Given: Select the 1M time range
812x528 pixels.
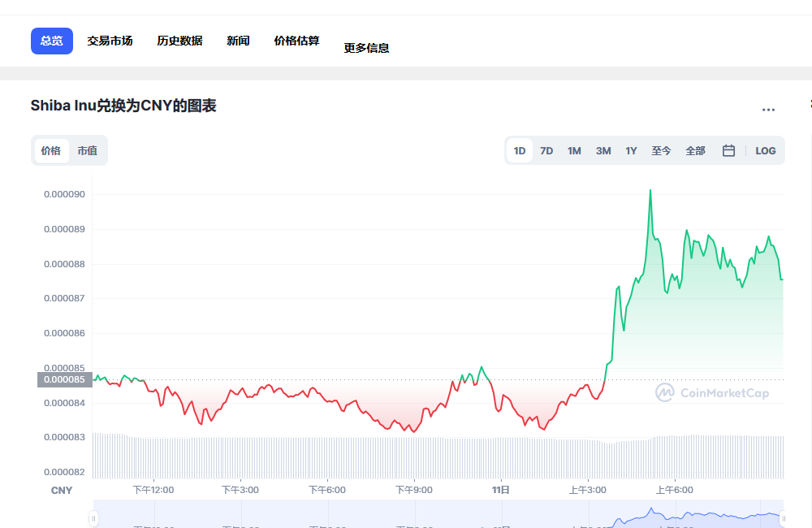Looking at the screenshot, I should pyautogui.click(x=574, y=151).
